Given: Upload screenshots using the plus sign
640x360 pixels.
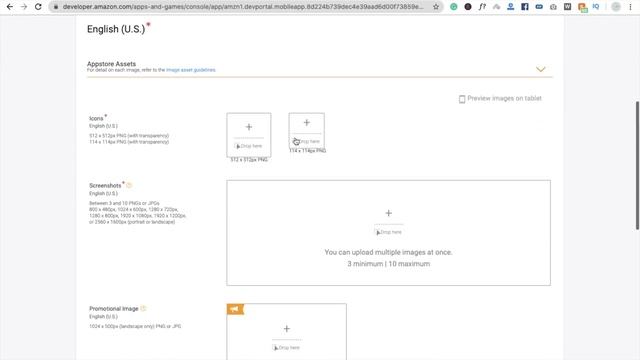Looking at the screenshot, I should pyautogui.click(x=389, y=213).
